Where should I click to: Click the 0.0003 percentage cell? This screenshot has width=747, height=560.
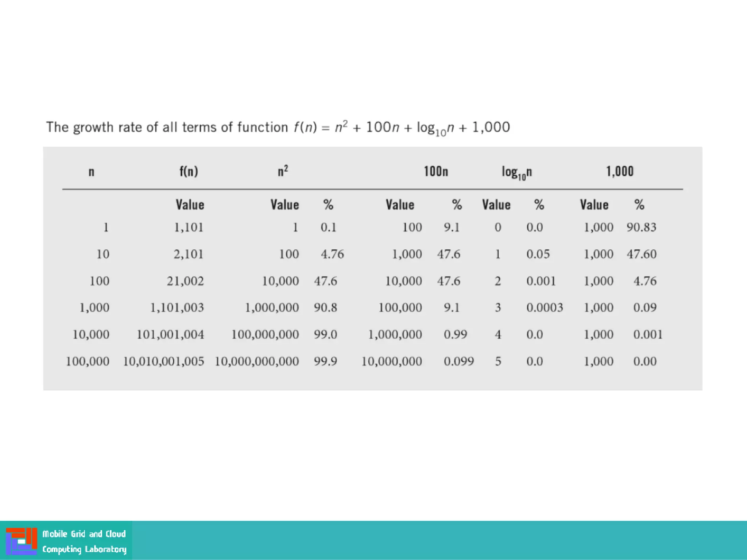[x=544, y=308]
